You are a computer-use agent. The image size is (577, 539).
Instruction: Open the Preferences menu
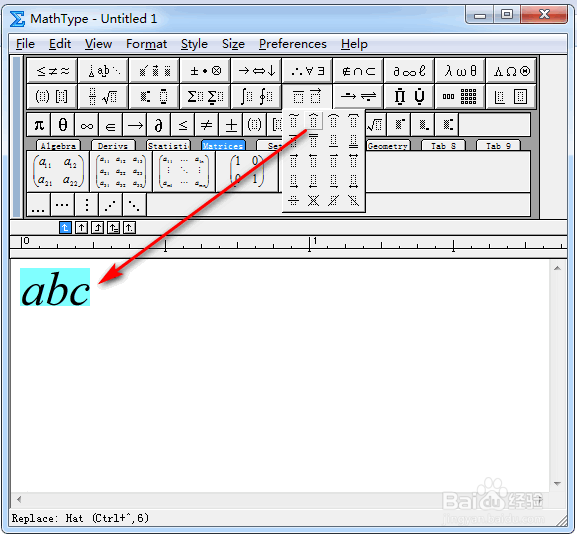coord(293,44)
